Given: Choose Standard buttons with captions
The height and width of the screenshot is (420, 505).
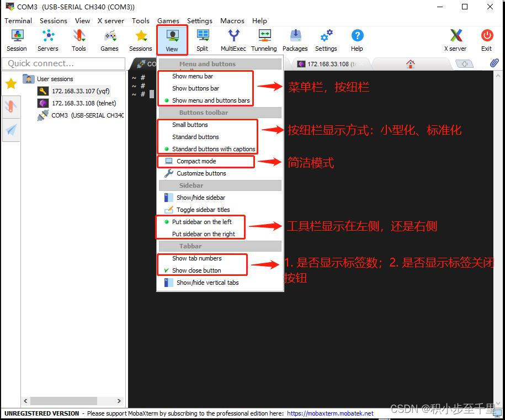Looking at the screenshot, I should tap(214, 149).
